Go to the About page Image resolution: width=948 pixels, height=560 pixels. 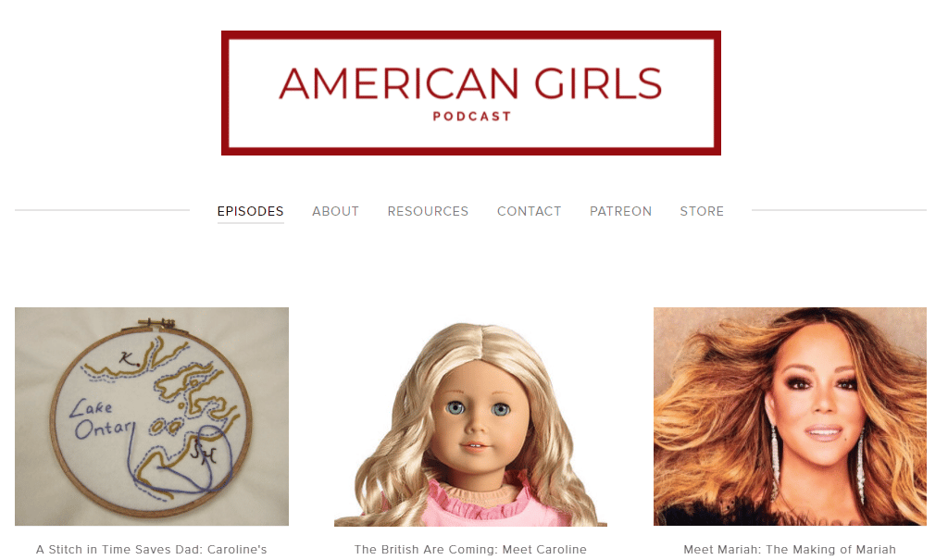pos(335,211)
